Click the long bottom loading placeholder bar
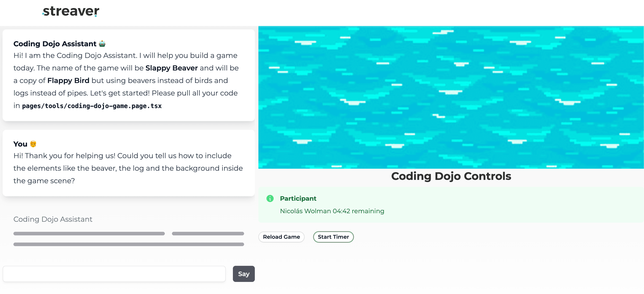644x294 pixels. coord(129,244)
